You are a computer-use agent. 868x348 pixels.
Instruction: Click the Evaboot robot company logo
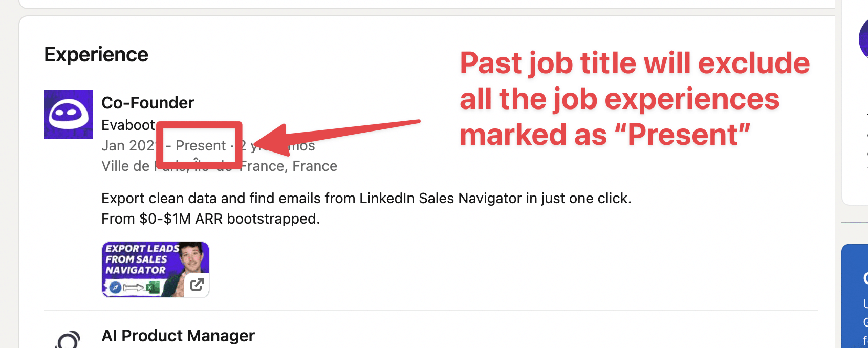click(68, 115)
